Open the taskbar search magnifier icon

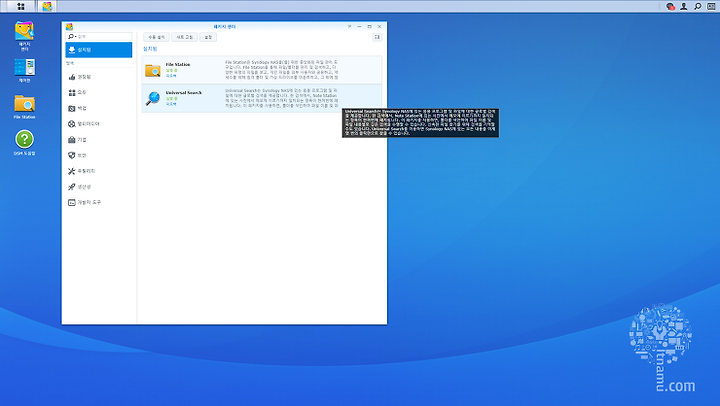(698, 6)
